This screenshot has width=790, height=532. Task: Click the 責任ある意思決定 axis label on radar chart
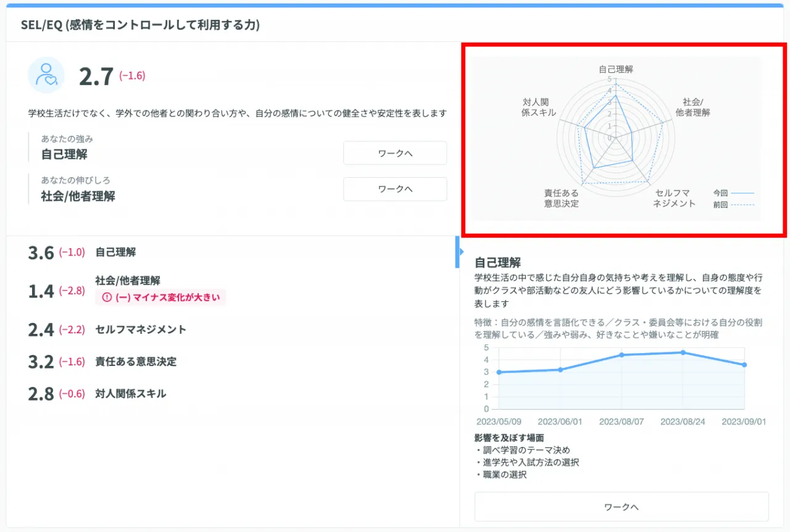[x=562, y=197]
